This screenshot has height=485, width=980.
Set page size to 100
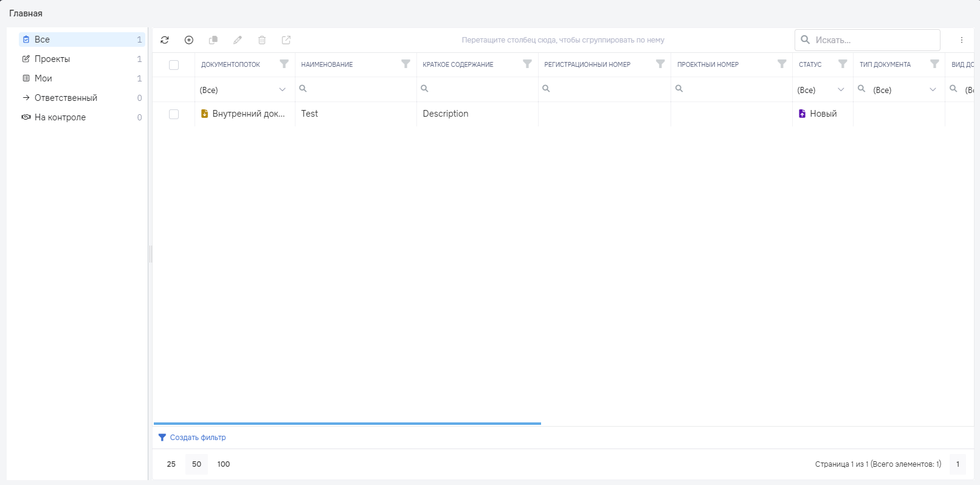(224, 464)
